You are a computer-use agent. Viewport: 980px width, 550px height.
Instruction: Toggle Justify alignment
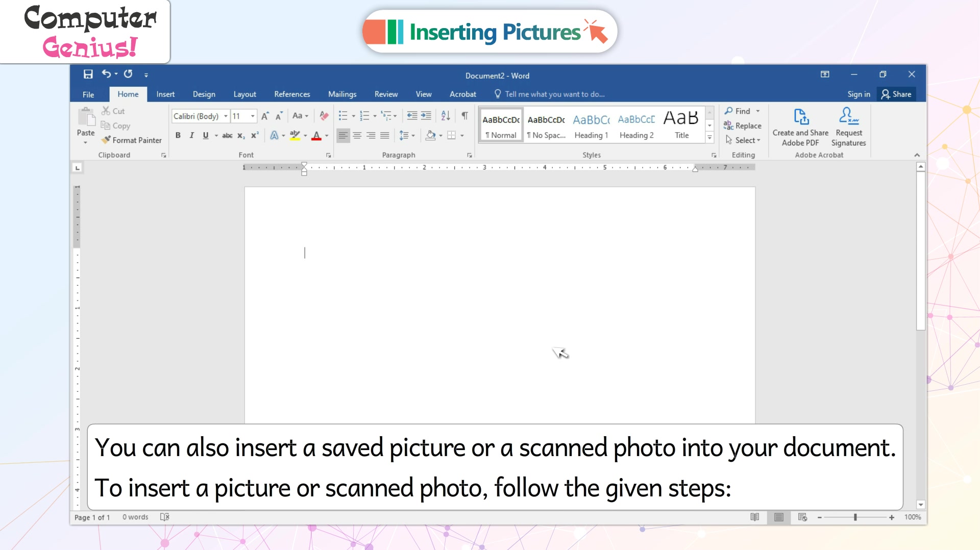point(384,135)
